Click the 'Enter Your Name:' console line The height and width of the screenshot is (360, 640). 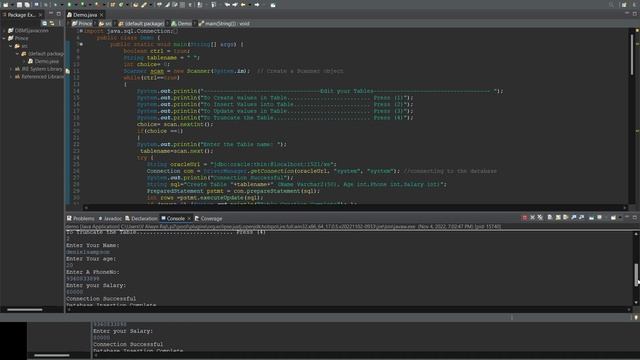click(x=93, y=245)
